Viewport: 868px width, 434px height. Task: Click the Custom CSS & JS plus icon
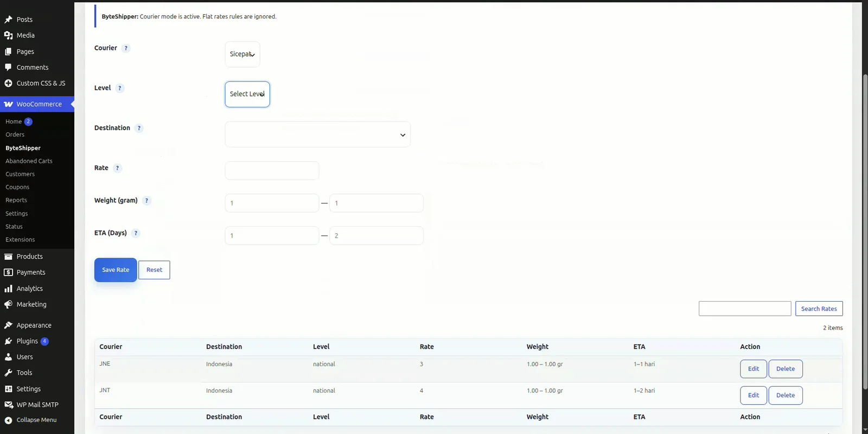8,83
